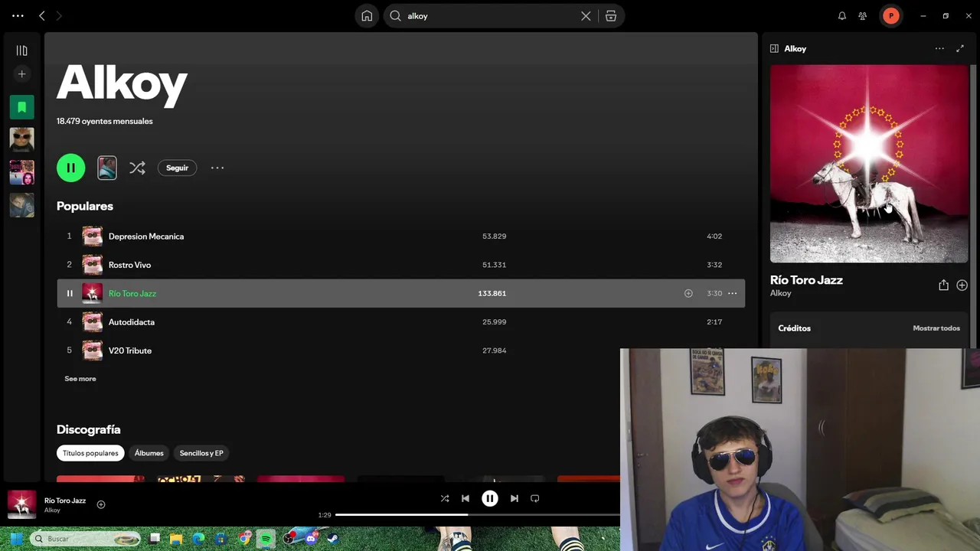Pause playback in the player bar

click(490, 498)
